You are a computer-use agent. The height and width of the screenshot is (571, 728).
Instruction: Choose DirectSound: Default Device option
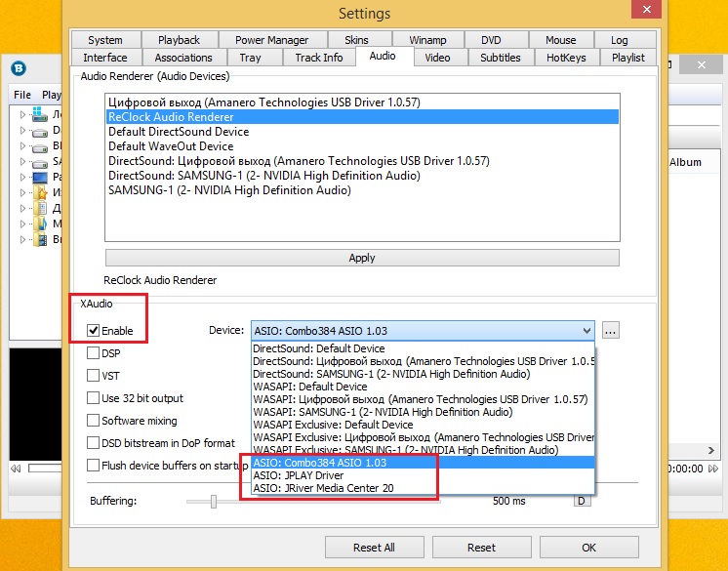tap(423, 348)
